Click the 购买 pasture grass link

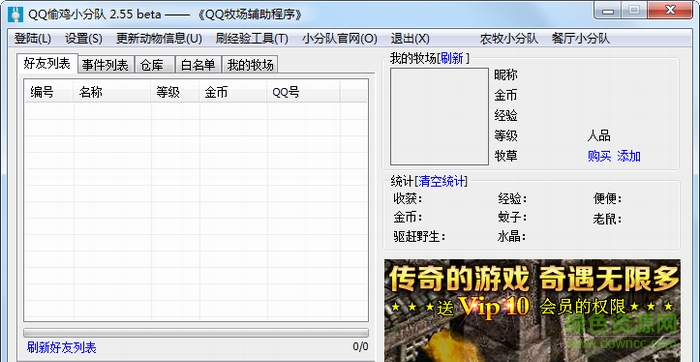click(599, 156)
